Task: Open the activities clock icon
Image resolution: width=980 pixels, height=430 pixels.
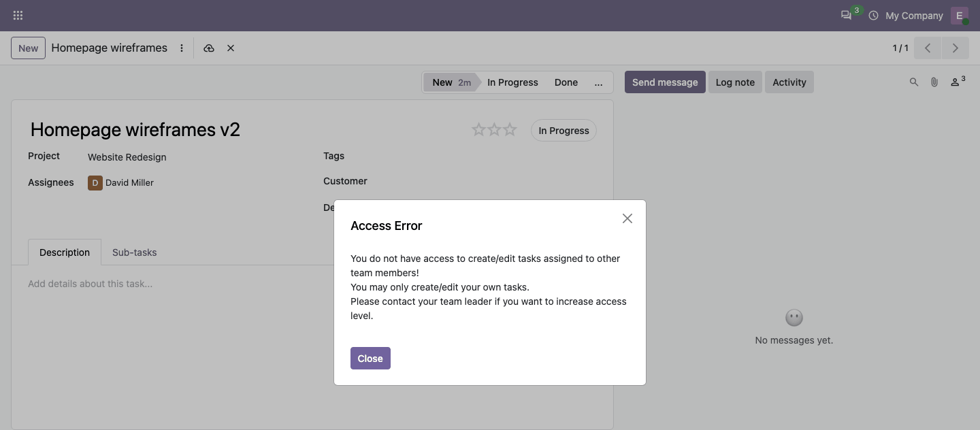Action: coord(874,16)
